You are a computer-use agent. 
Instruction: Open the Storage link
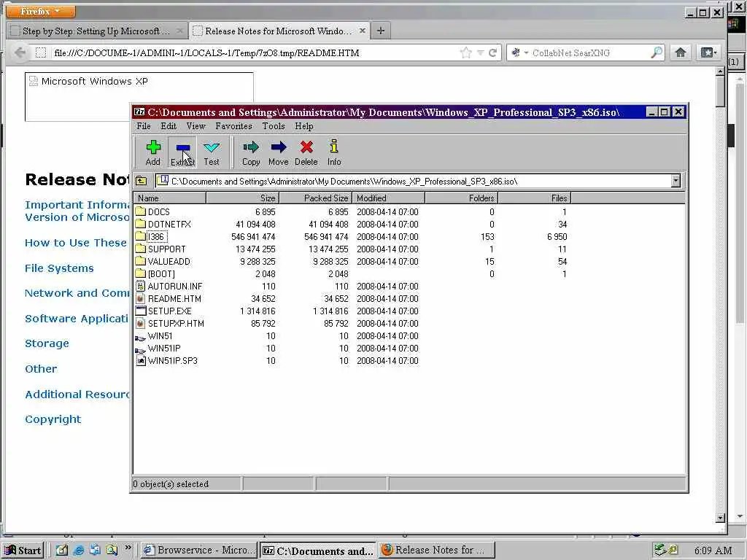click(47, 343)
